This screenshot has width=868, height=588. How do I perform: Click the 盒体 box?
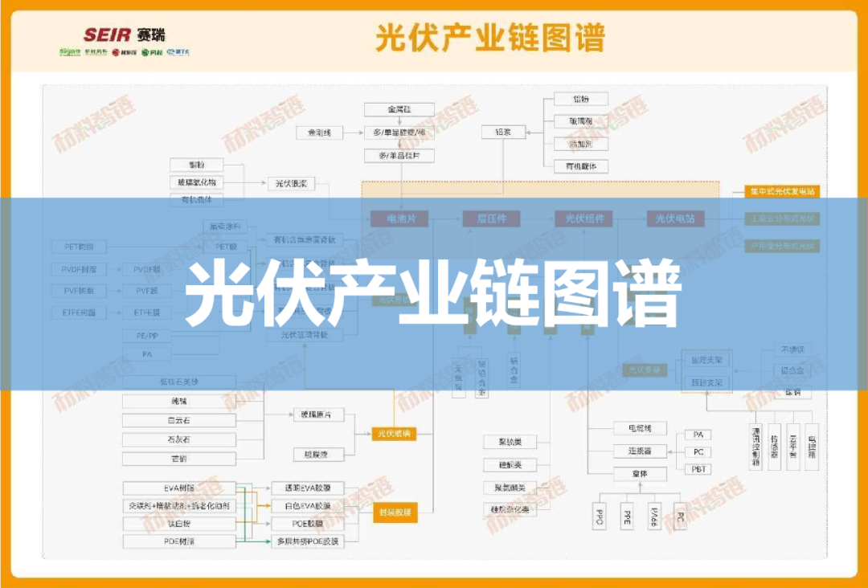coord(640,473)
